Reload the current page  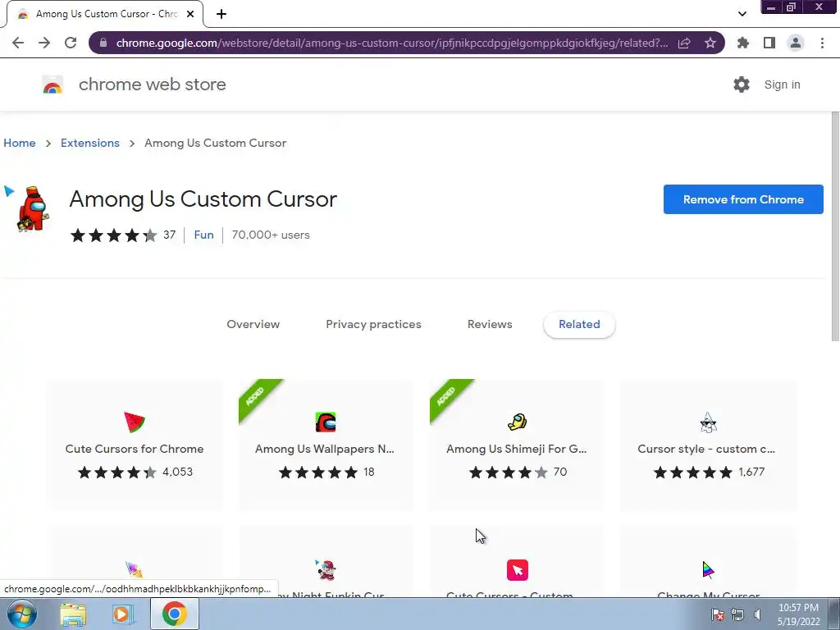click(x=71, y=43)
